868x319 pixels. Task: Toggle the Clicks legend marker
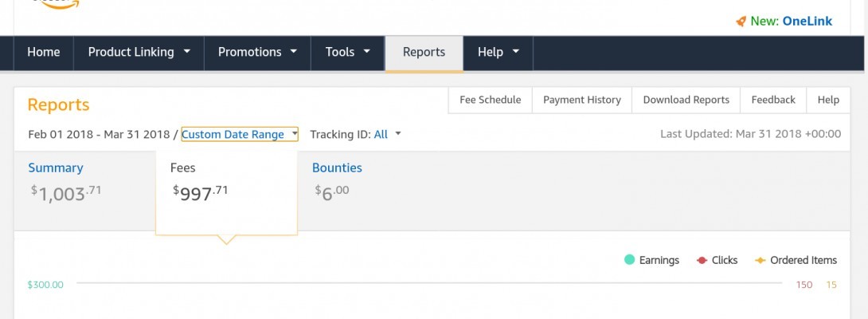pos(702,260)
